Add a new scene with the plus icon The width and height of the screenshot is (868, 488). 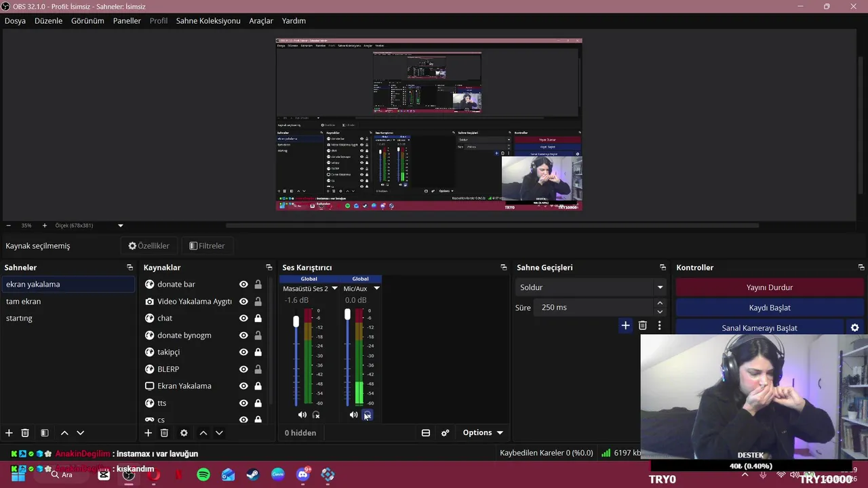(9, 432)
